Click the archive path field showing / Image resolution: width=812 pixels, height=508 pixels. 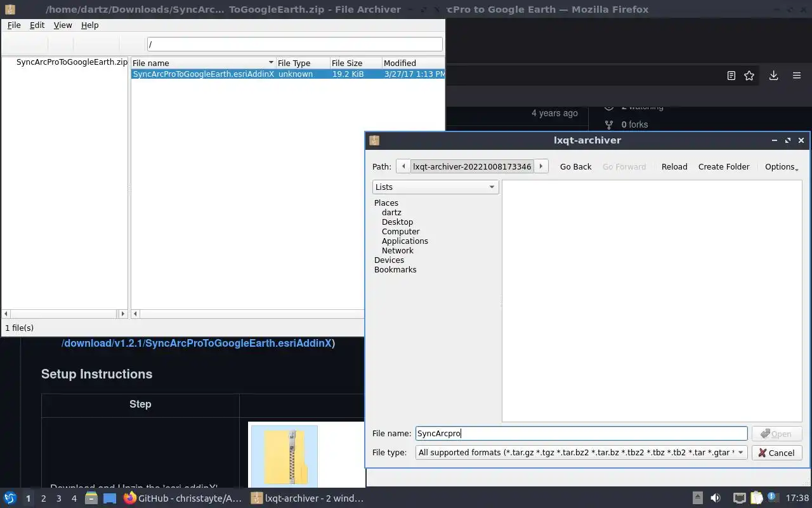click(294, 44)
